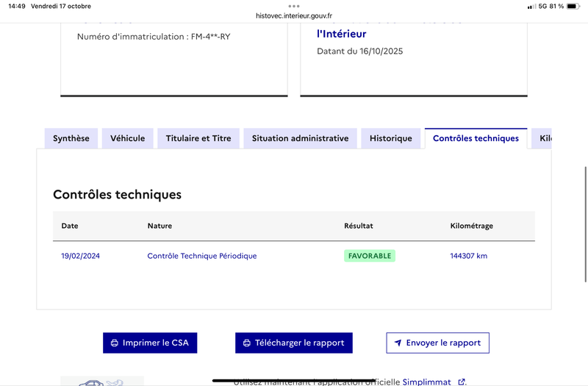
Task: Tap the cellular signal bars icon
Action: pyautogui.click(x=531, y=6)
